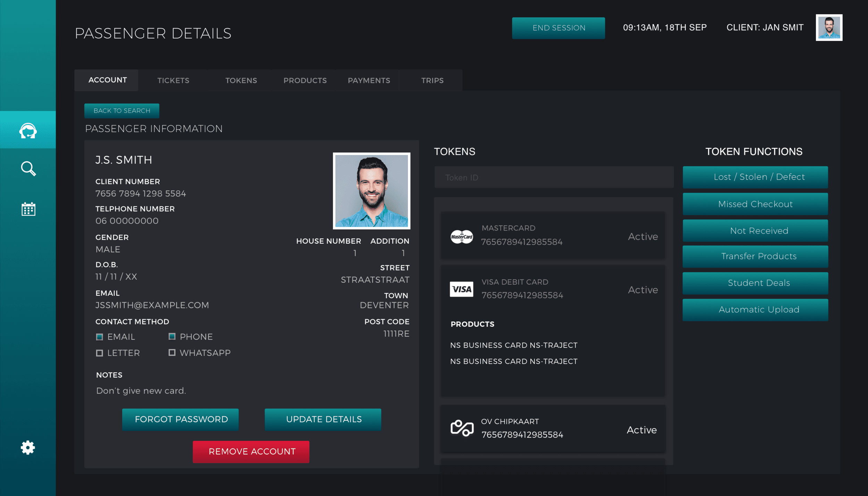
Task: Open the customer support headset icon
Action: pyautogui.click(x=28, y=131)
